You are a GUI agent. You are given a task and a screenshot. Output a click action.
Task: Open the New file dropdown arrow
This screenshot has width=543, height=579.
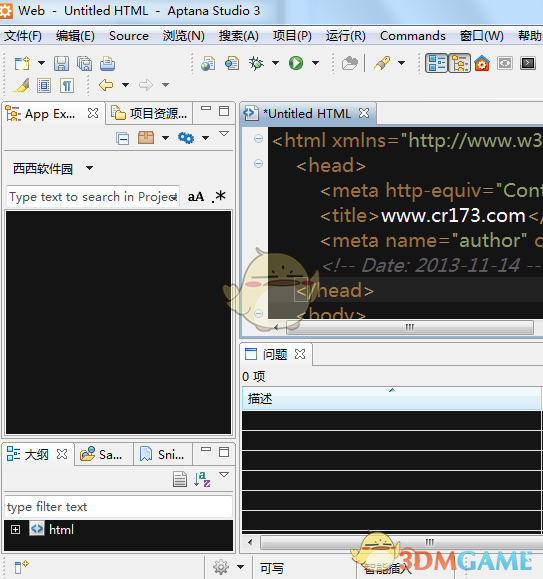41,63
